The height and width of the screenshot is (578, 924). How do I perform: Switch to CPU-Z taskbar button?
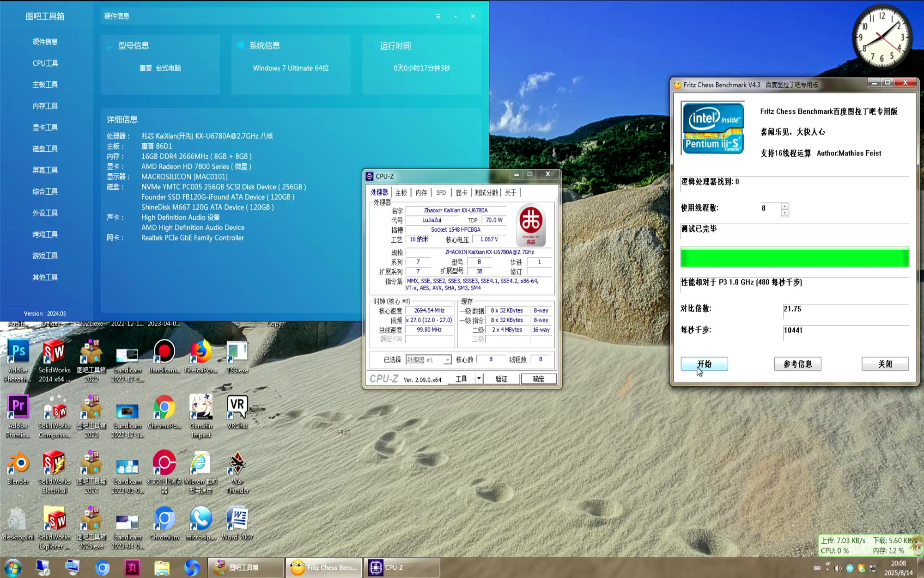point(402,567)
